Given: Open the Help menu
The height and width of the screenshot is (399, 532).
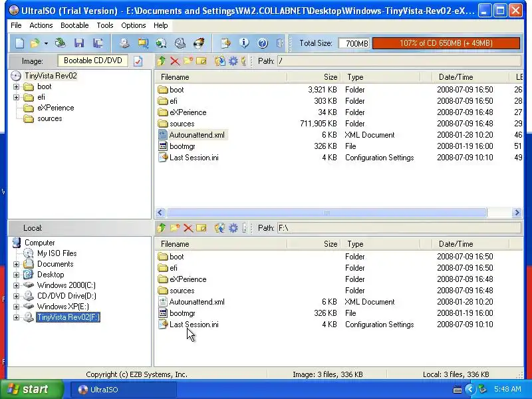Looking at the screenshot, I should 160,25.
